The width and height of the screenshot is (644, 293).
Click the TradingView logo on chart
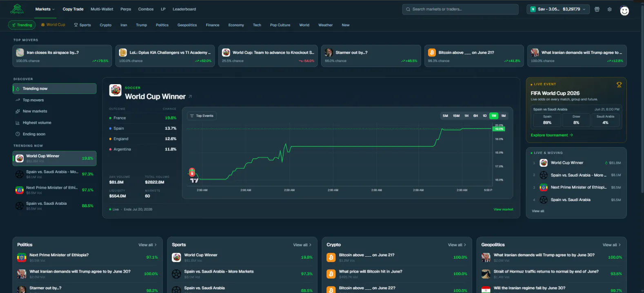coord(194,180)
